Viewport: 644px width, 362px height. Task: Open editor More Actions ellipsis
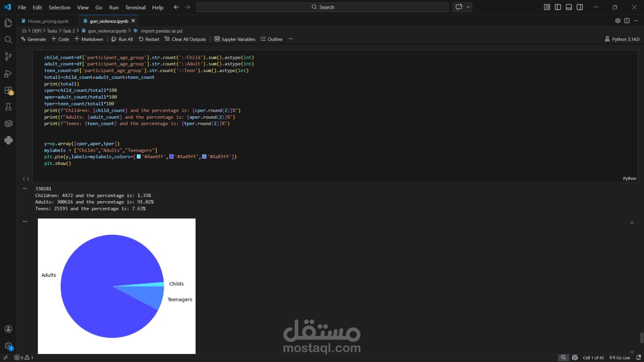click(636, 21)
